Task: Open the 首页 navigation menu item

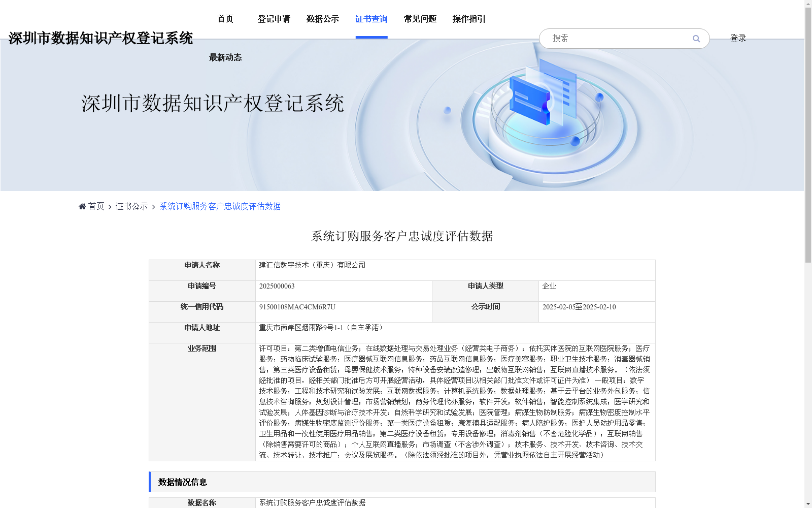Action: pos(225,19)
